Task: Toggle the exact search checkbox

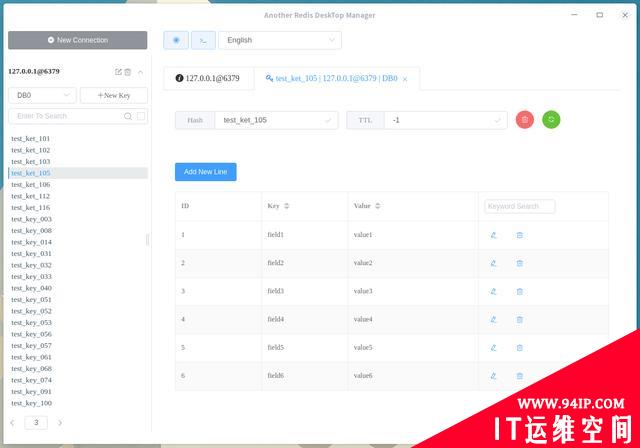Action: pyautogui.click(x=141, y=116)
